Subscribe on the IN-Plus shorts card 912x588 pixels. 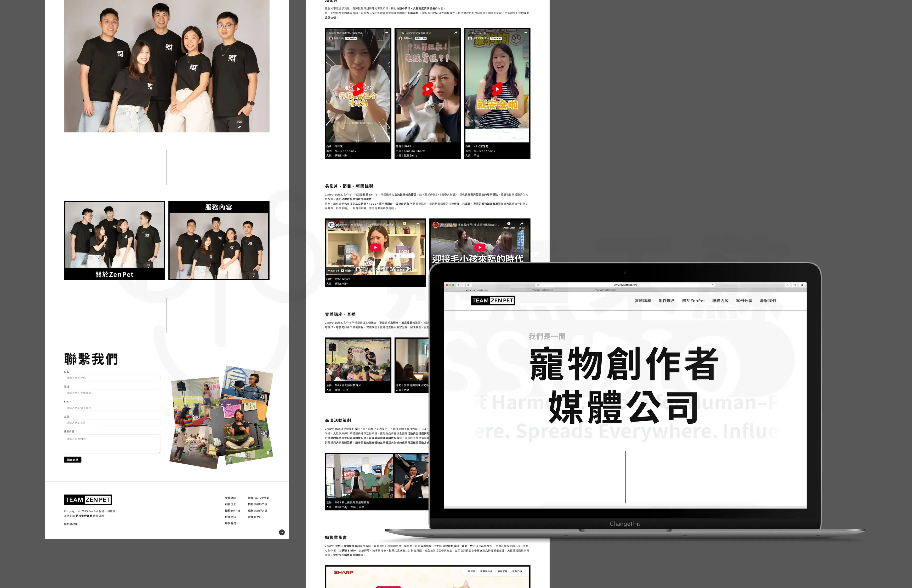pyautogui.click(x=420, y=38)
